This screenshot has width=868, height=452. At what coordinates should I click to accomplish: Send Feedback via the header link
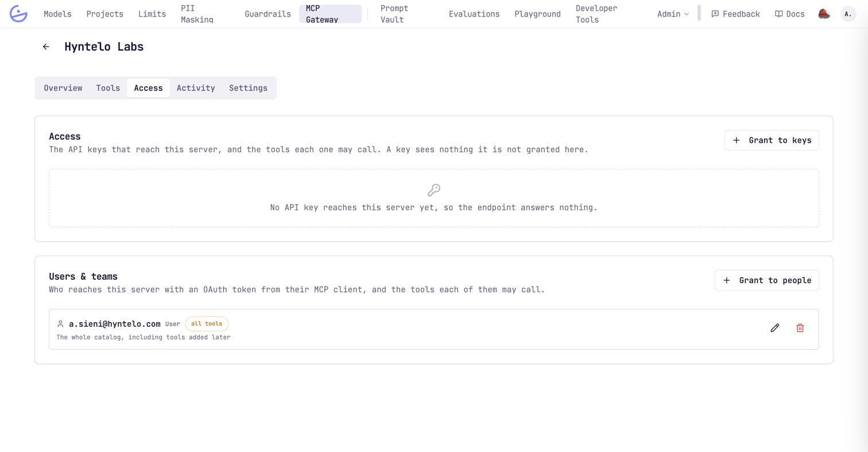(x=735, y=14)
